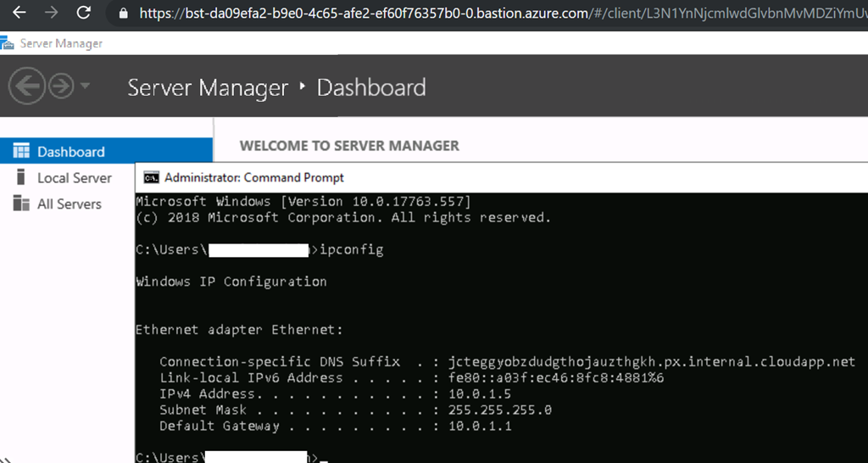This screenshot has width=868, height=463.
Task: Click the All Servers icon in sidebar
Action: [x=21, y=204]
